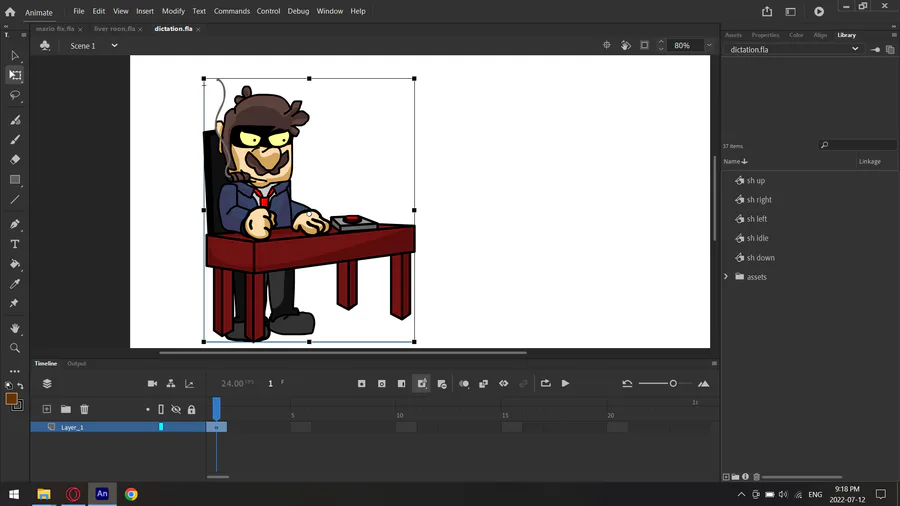
Task: Open the Timeline panel options menu
Action: [714, 363]
